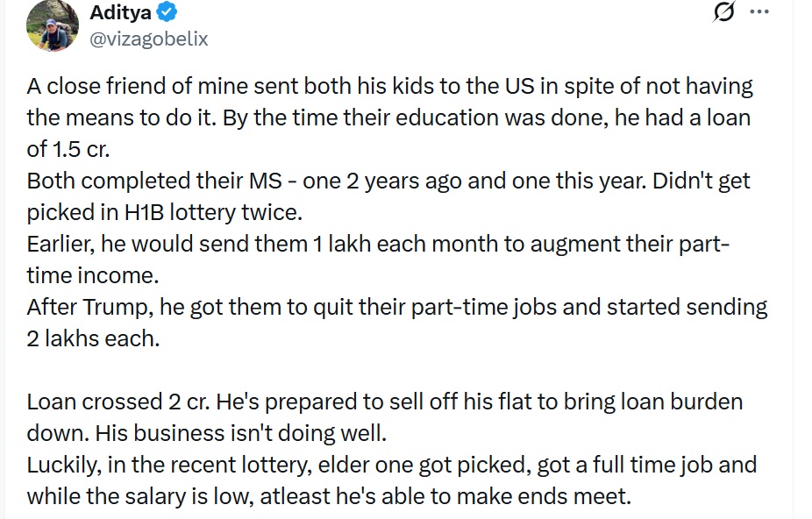The width and height of the screenshot is (812, 519).
Task: Click the text "2 lakhs each."
Action: pyautogui.click(x=93, y=339)
